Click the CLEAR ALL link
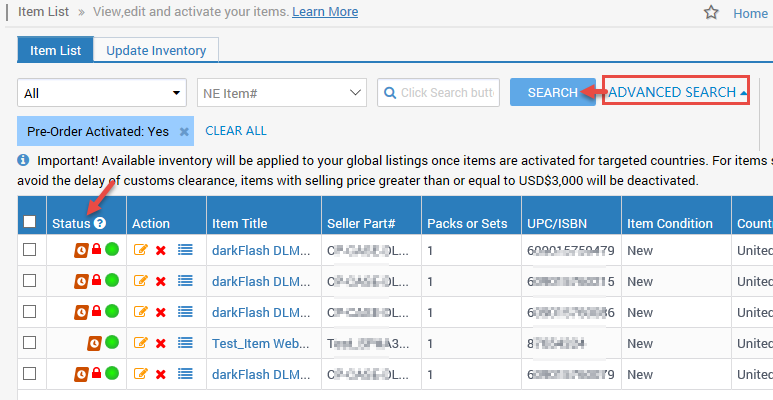Screen dimensions: 773x400 236,131
